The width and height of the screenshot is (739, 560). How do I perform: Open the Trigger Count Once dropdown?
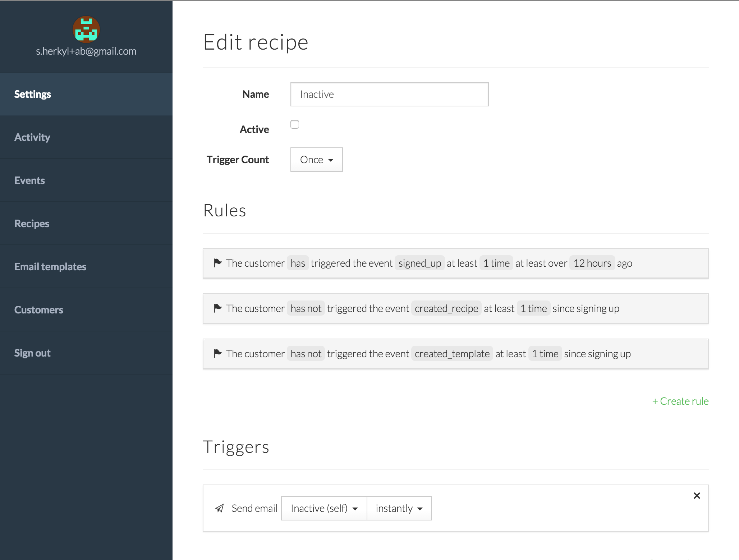point(316,160)
